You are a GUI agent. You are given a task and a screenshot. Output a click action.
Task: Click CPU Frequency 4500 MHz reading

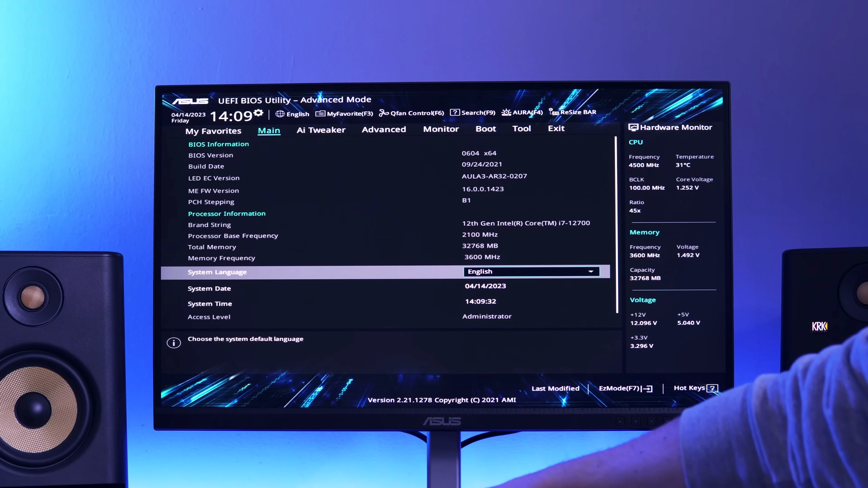point(644,165)
